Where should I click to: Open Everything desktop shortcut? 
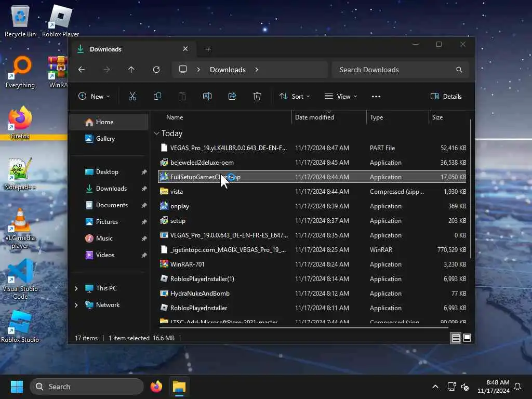coord(20,72)
